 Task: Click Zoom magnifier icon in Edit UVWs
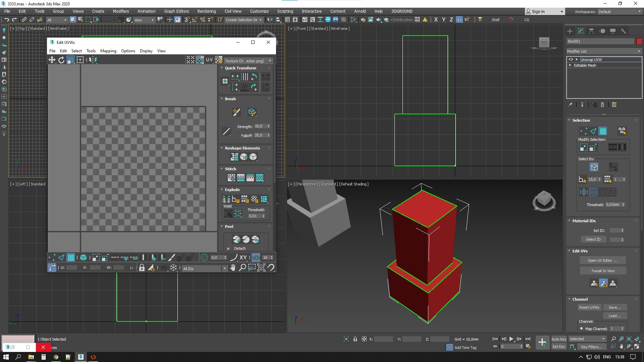pyautogui.click(x=242, y=267)
